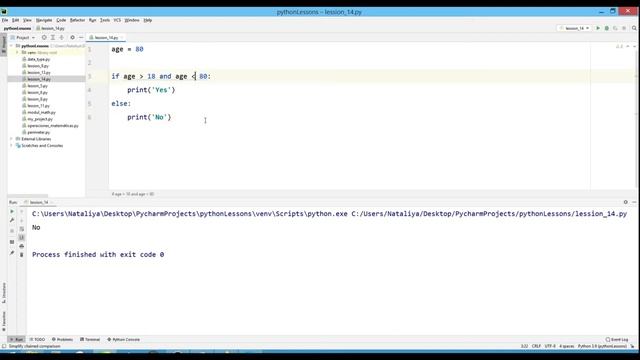
Task: Debug lession_14 with the bug icon
Action: coord(607,28)
